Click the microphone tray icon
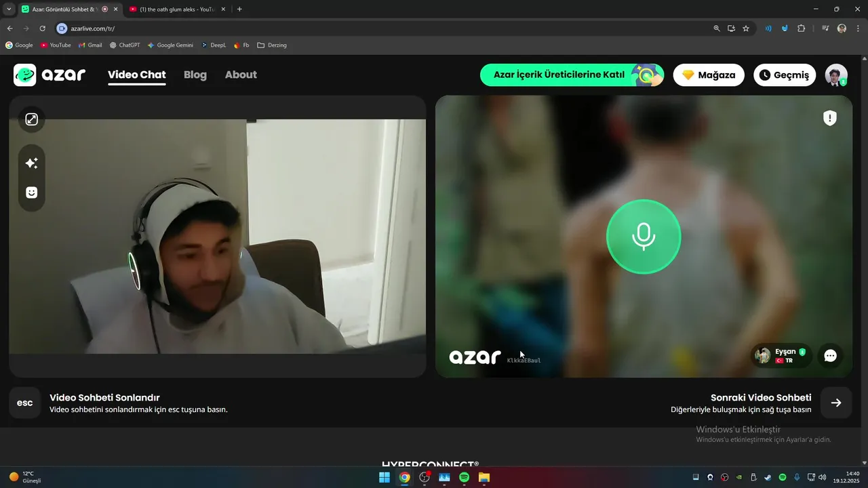The width and height of the screenshot is (868, 488). pyautogui.click(x=797, y=477)
